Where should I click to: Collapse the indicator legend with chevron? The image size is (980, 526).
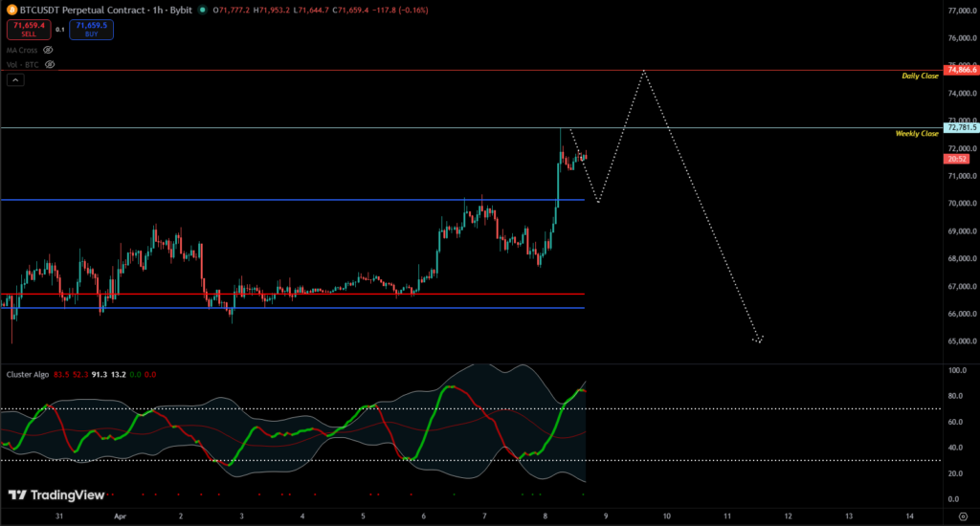tap(15, 80)
